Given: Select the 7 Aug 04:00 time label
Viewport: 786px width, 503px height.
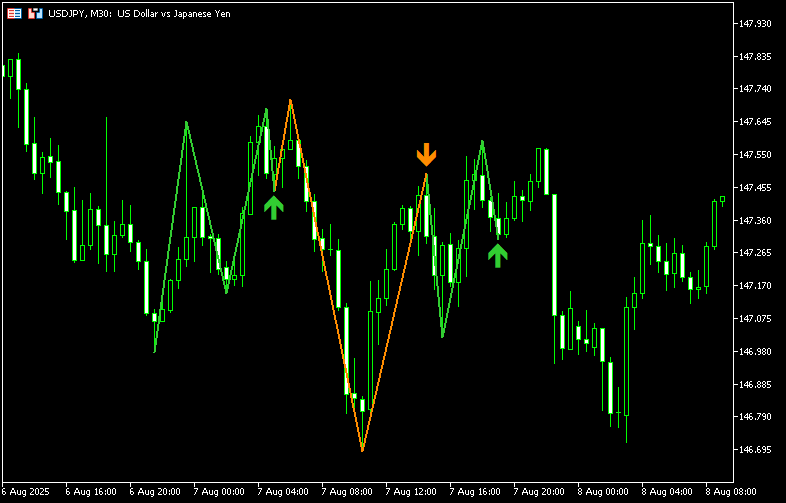Looking at the screenshot, I should tap(283, 492).
